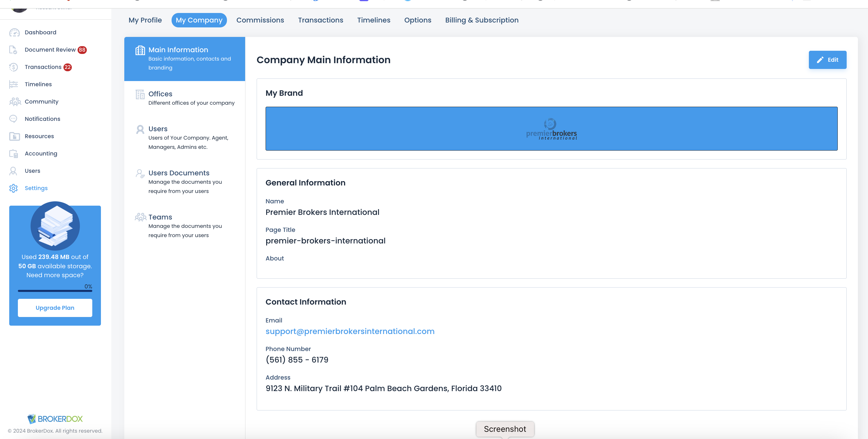The height and width of the screenshot is (439, 868).
Task: Click the Accounting calculator icon
Action: pyautogui.click(x=14, y=154)
